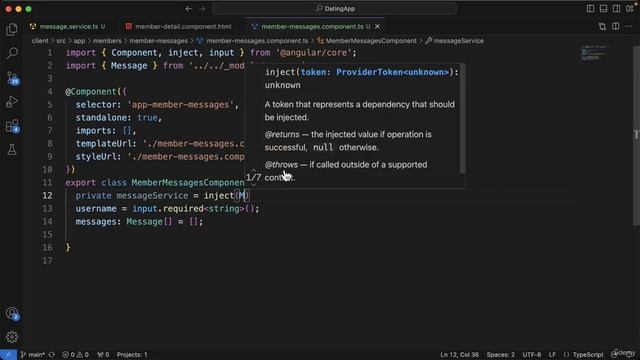This screenshot has width=640, height=360.
Task: Open the Extensions view
Action: click(12, 126)
